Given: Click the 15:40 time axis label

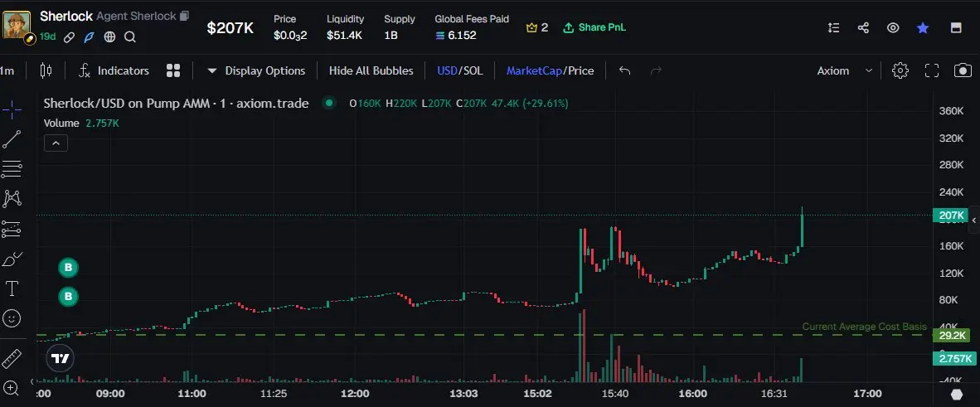Looking at the screenshot, I should pyautogui.click(x=615, y=394).
